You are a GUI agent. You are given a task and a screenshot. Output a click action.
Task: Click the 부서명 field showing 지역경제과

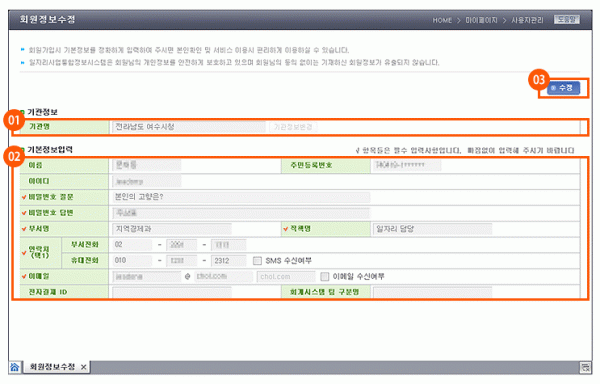click(x=172, y=229)
